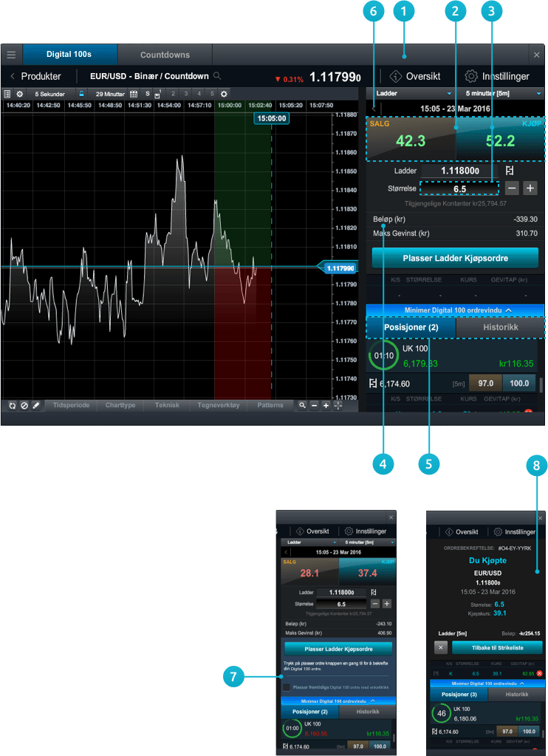This screenshot has height=756, width=548.
Task: Open layout settings gear after slot 5
Action: [224, 94]
